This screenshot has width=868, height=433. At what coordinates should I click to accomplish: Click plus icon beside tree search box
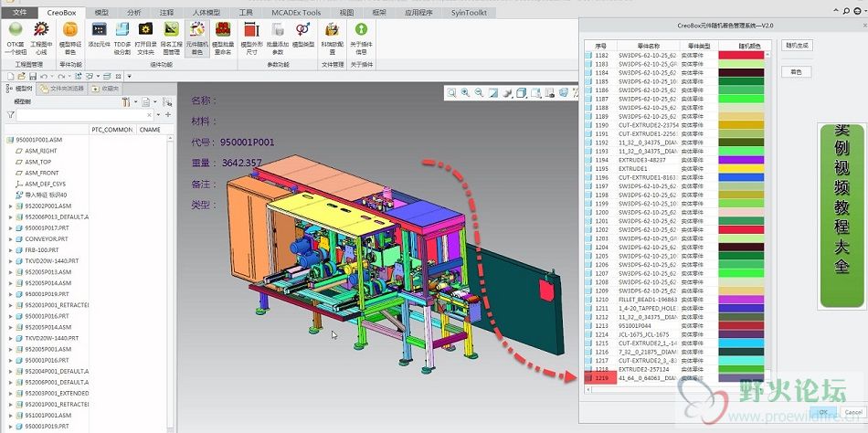(x=168, y=114)
